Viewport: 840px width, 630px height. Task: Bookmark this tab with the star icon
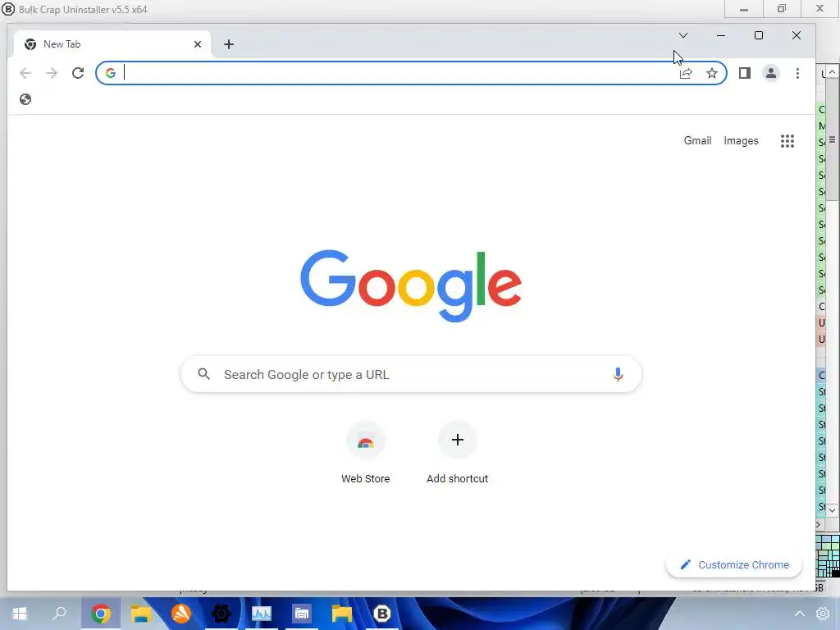pyautogui.click(x=712, y=73)
